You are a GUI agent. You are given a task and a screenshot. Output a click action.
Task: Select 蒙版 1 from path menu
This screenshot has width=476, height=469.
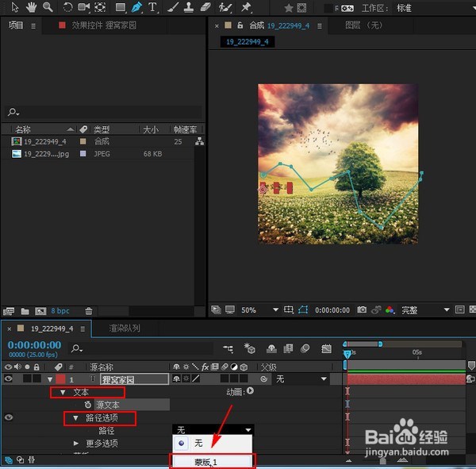213,462
